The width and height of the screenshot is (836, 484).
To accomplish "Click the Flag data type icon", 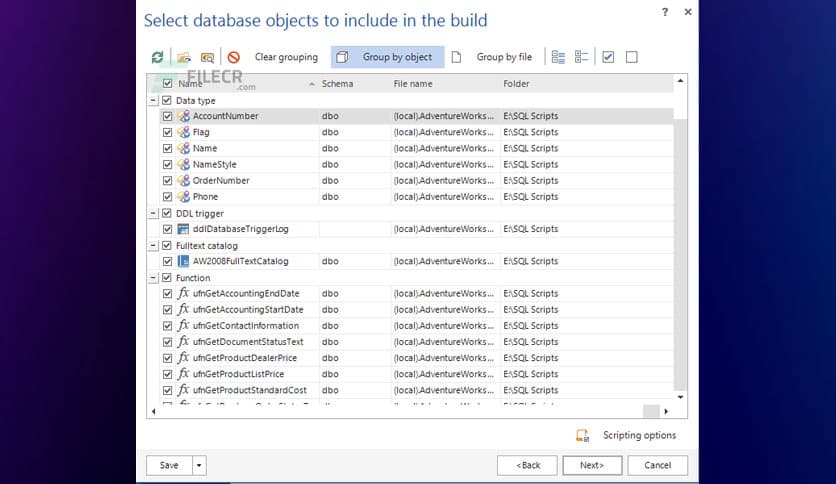I will (x=183, y=132).
